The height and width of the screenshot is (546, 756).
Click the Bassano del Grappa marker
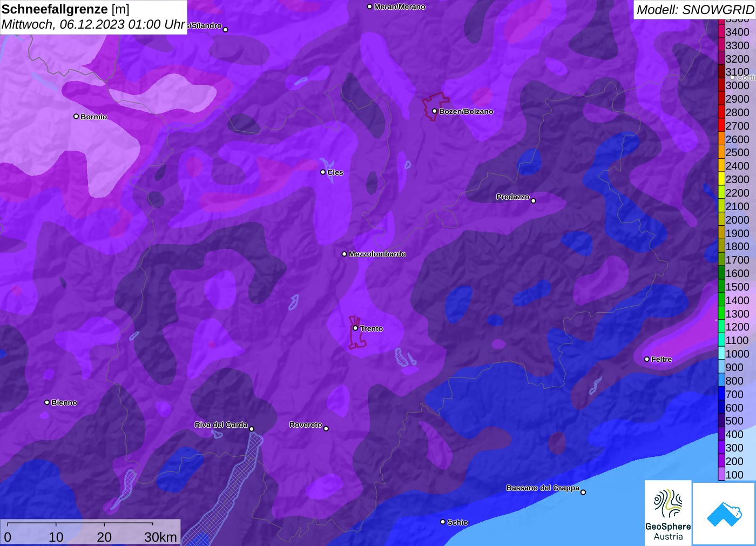(x=583, y=491)
